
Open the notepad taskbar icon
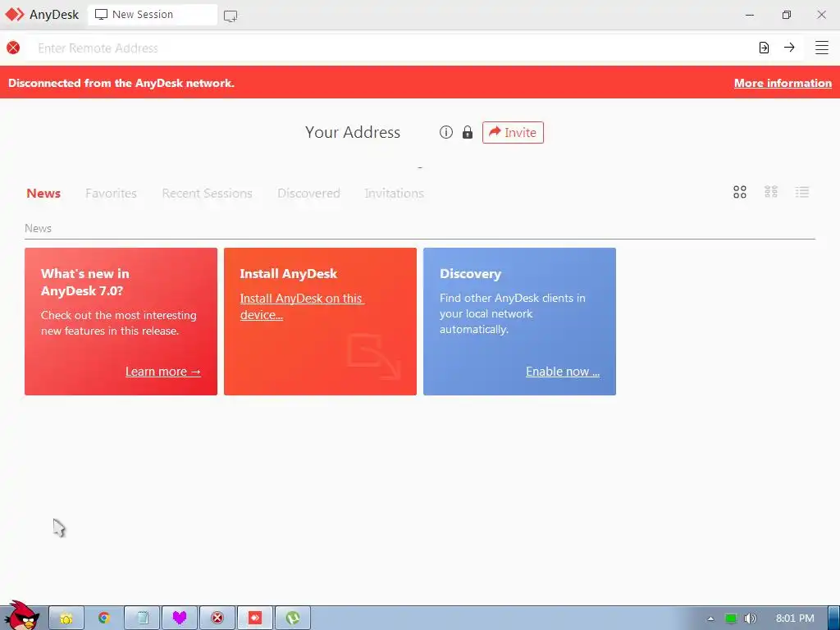click(x=142, y=618)
